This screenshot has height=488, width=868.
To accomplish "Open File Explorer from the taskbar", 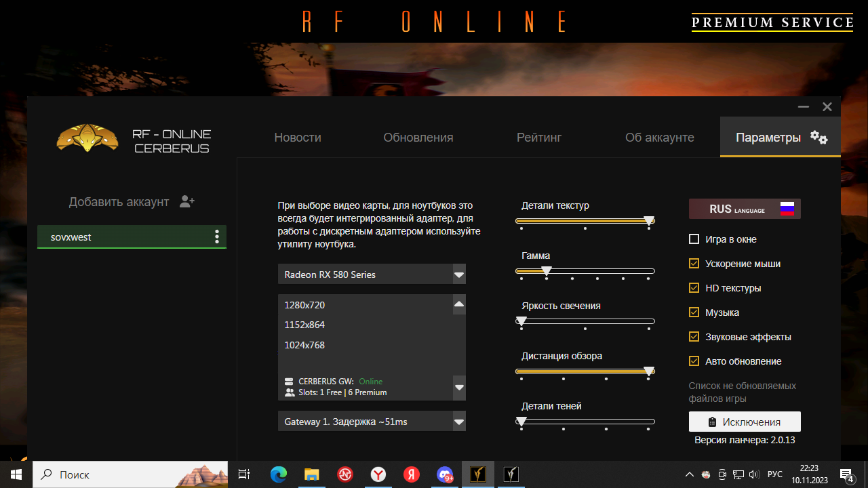I will (312, 474).
